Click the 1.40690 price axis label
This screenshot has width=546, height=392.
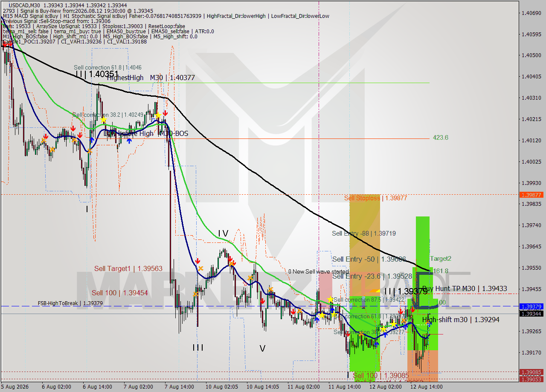[x=531, y=13]
